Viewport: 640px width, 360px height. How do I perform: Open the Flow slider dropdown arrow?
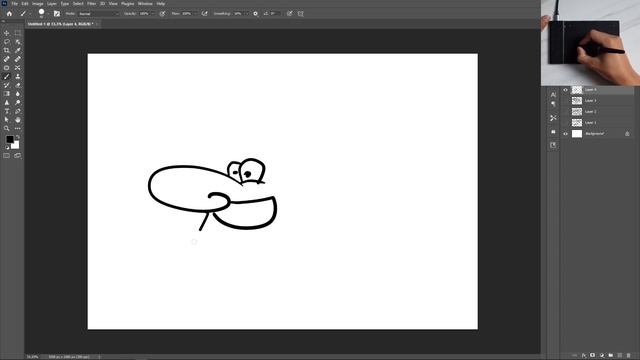pyautogui.click(x=196, y=14)
